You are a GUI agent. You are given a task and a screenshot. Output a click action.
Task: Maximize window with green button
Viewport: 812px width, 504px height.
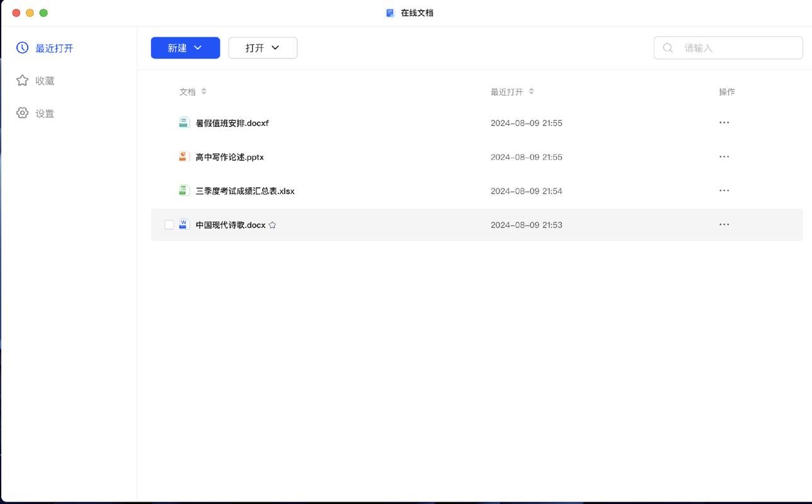point(43,13)
